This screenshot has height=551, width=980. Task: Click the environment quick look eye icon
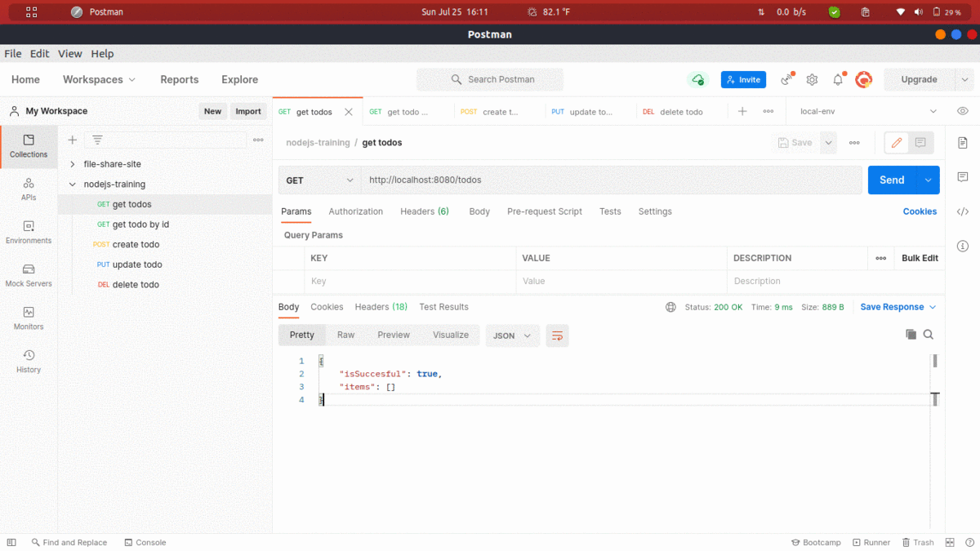[963, 111]
